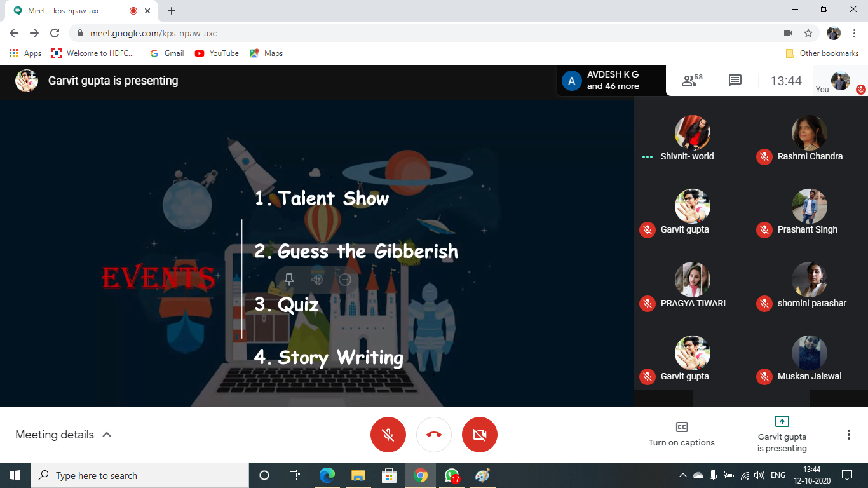Open the participants list showing 58 people
This screenshot has height=488, width=868.
(691, 81)
